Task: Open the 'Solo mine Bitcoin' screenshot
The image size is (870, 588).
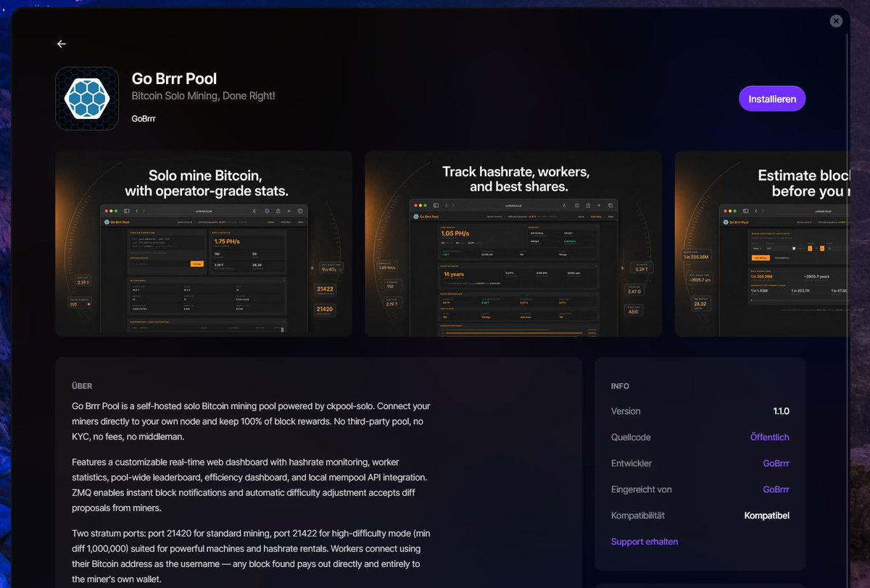Action: pyautogui.click(x=204, y=244)
